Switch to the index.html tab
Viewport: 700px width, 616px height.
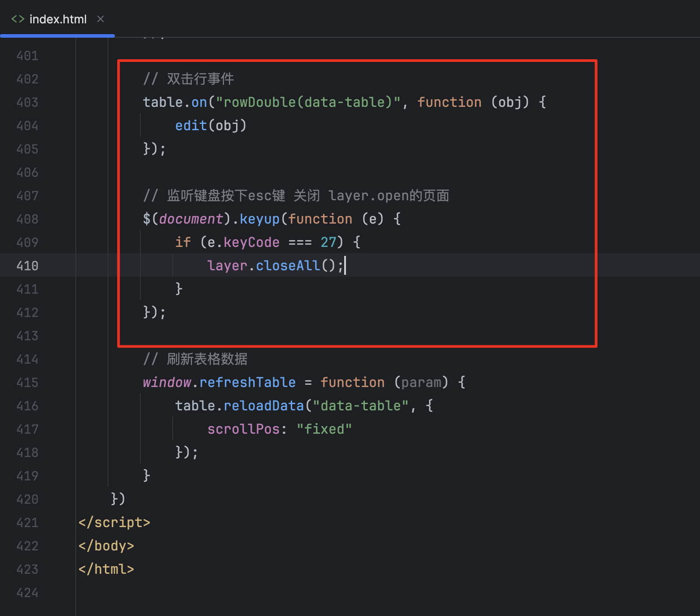(57, 19)
